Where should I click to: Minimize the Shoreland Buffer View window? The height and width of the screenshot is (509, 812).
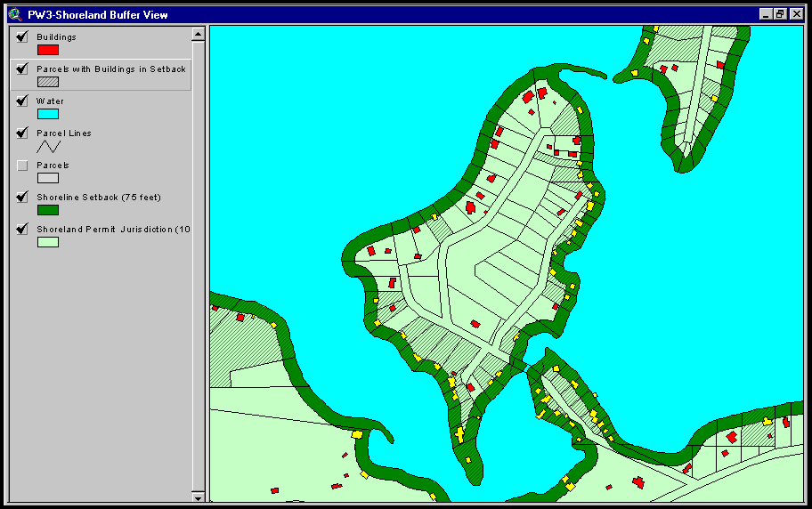(x=766, y=14)
